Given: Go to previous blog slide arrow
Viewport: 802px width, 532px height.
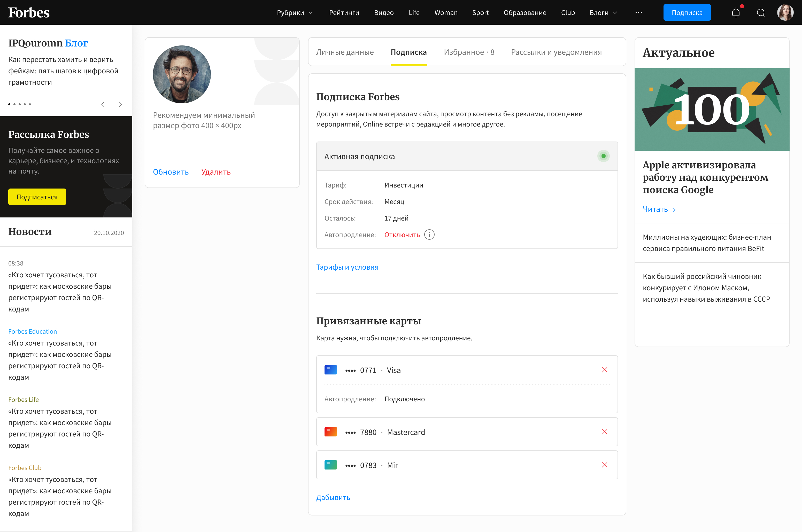Looking at the screenshot, I should [x=103, y=104].
